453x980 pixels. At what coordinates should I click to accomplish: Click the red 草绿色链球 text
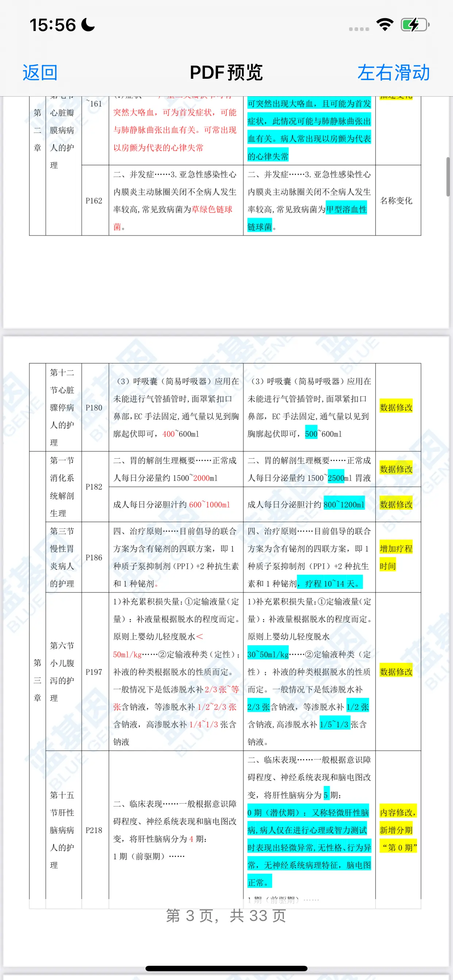pos(212,209)
